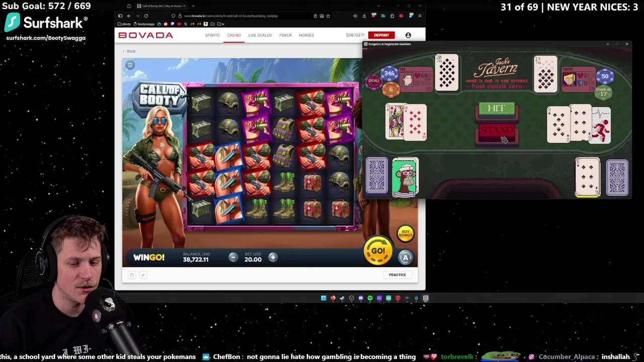Increase bet with plus button
This screenshot has height=362, width=644.
coord(273,257)
